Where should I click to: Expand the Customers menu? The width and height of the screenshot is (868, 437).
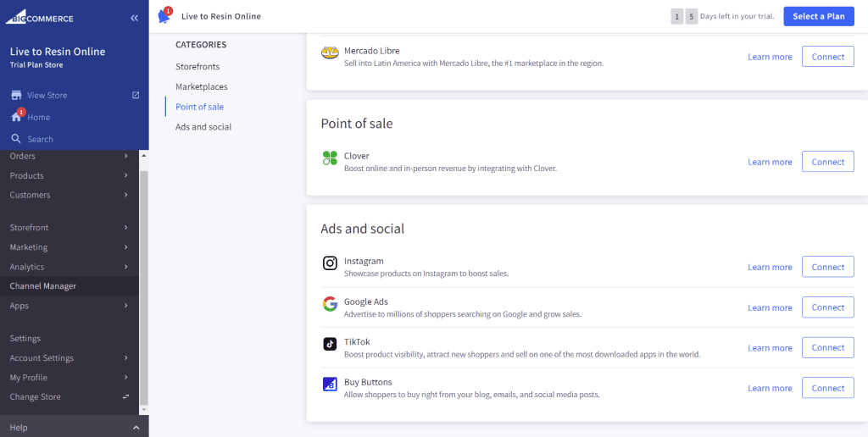(x=126, y=195)
